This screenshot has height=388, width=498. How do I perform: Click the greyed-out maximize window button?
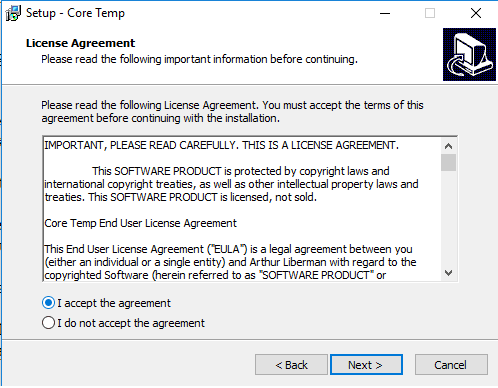point(430,13)
